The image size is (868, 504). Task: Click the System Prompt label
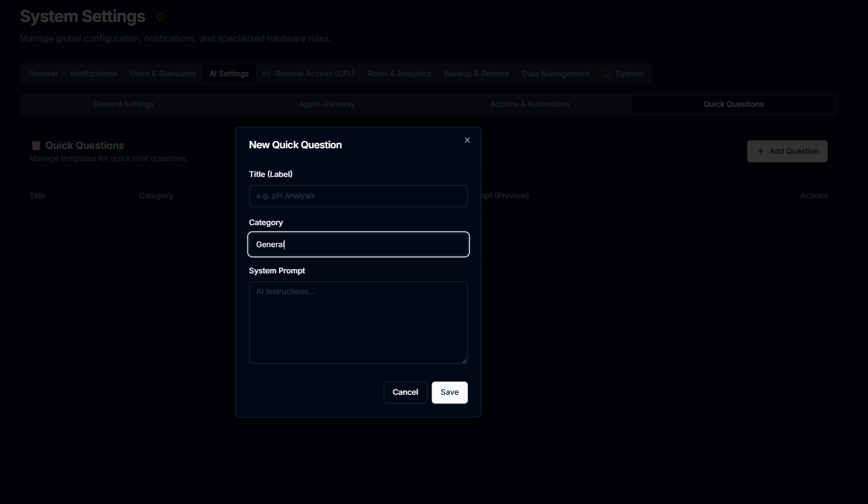[x=277, y=271]
